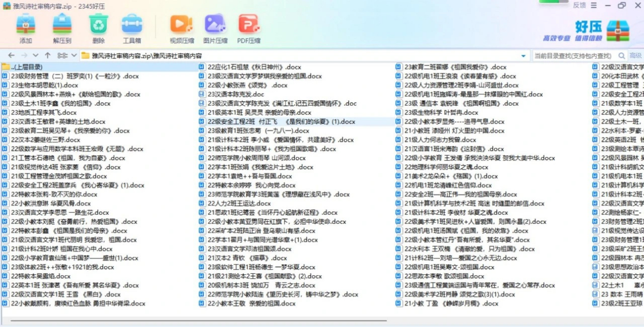Click the 高级 advanced search button
Image resolution: width=644 pixels, height=327 pixels.
coord(636,56)
